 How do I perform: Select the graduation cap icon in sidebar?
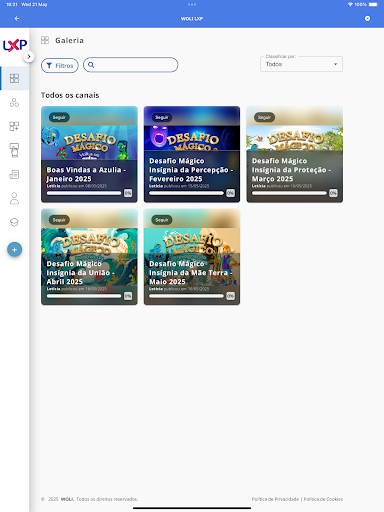pyautogui.click(x=14, y=222)
